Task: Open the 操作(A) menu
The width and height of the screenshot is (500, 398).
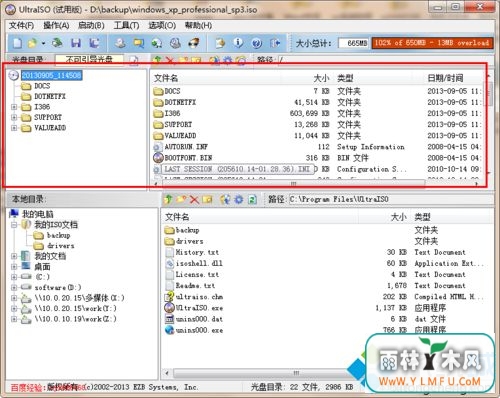Action: [56, 25]
